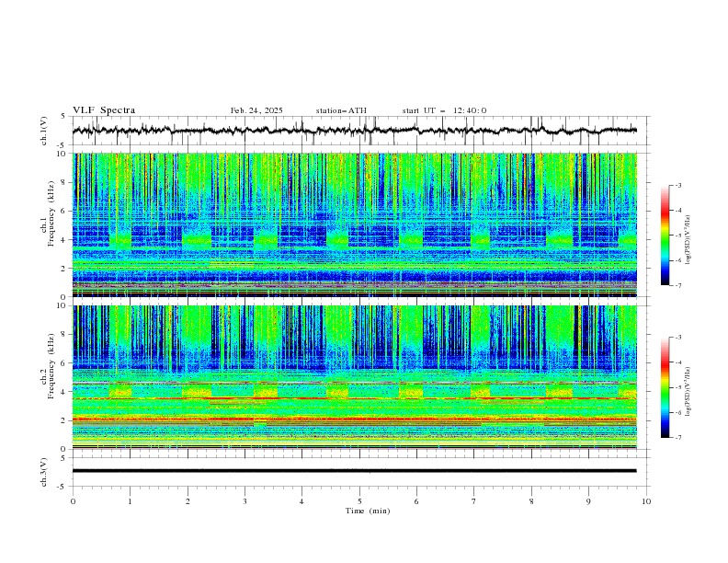Click the "ch.1(V)" waveform axis label

click(x=44, y=131)
